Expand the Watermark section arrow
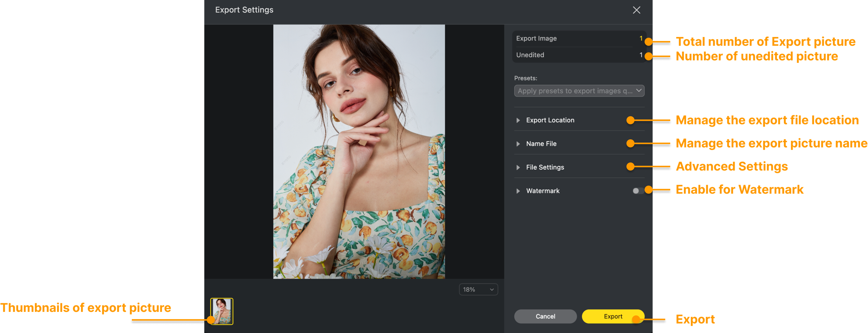Image resolution: width=868 pixels, height=333 pixels. 518,191
